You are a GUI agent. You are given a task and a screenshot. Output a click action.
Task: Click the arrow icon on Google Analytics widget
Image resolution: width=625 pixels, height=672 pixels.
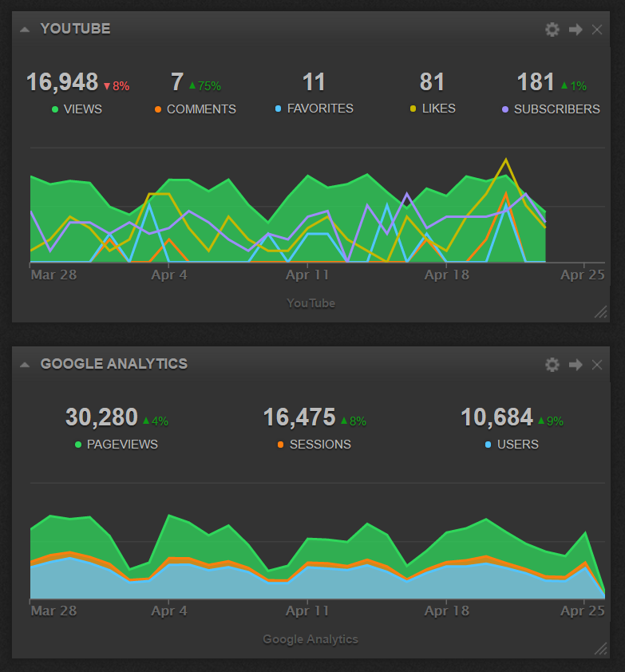[576, 364]
